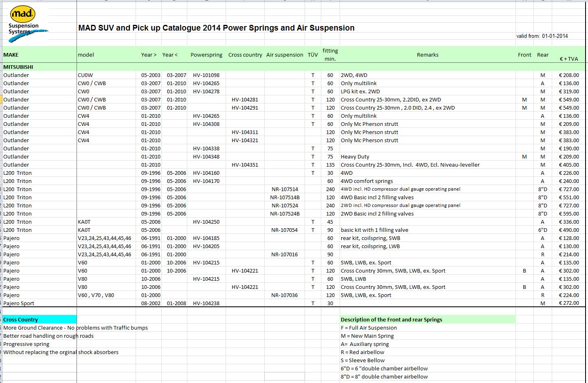The image size is (588, 383).
Task: Click the Powerspring column header
Action: coord(206,55)
